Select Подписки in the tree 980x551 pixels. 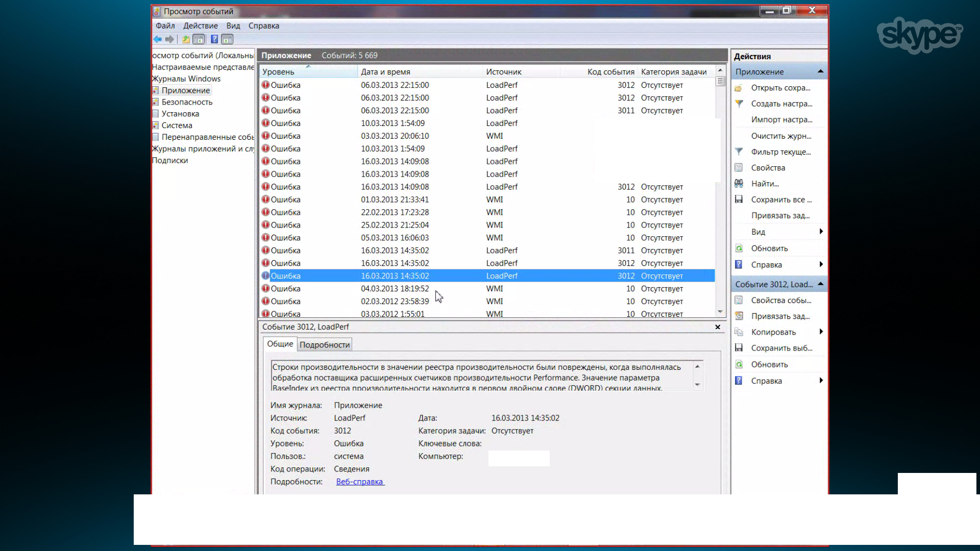coord(170,160)
